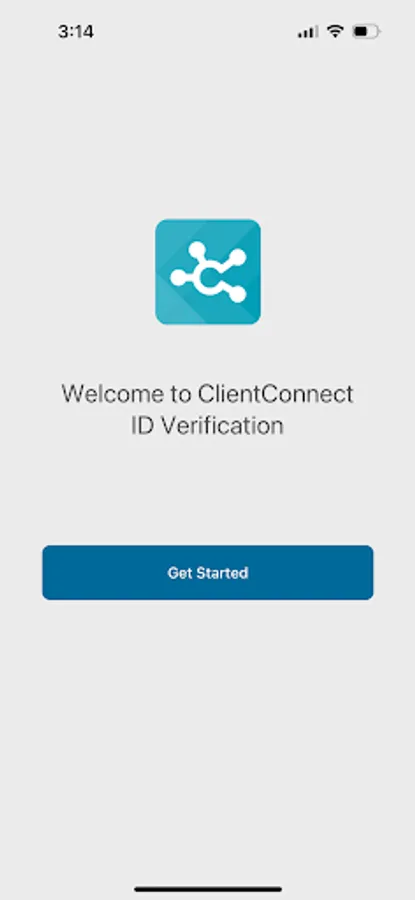Viewport: 415px width, 900px height.
Task: Tap the "Get Started" label text
Action: pyautogui.click(x=208, y=573)
